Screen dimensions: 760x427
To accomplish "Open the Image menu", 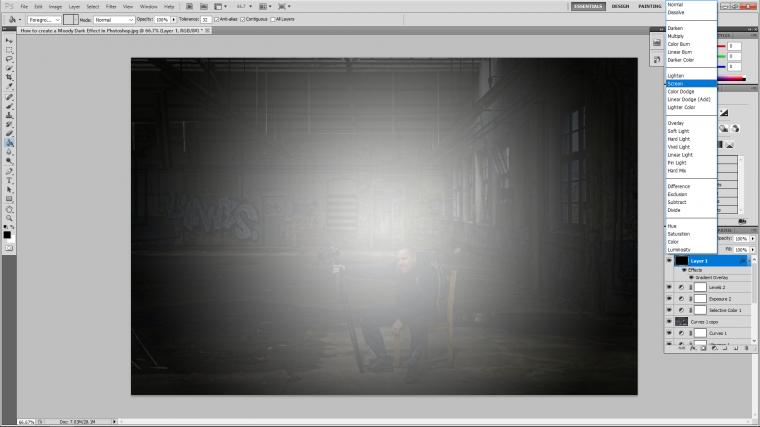I will 55,7.
